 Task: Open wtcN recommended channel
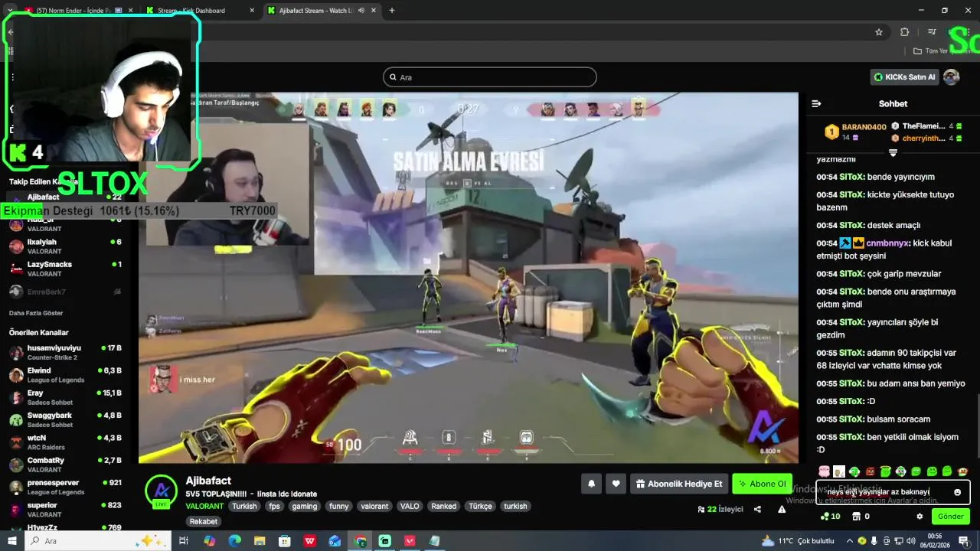pos(65,442)
